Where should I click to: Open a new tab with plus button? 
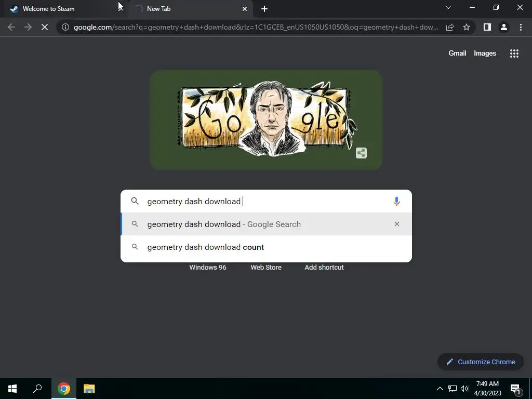[x=264, y=9]
